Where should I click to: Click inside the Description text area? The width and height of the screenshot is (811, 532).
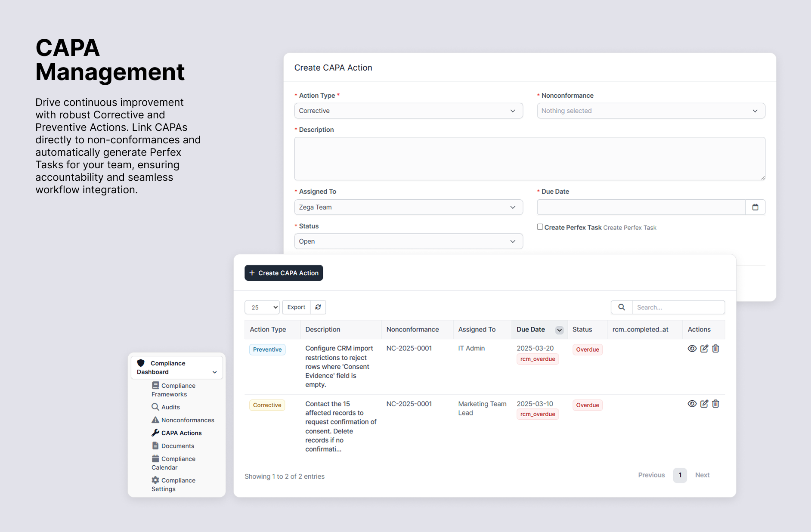coord(529,158)
